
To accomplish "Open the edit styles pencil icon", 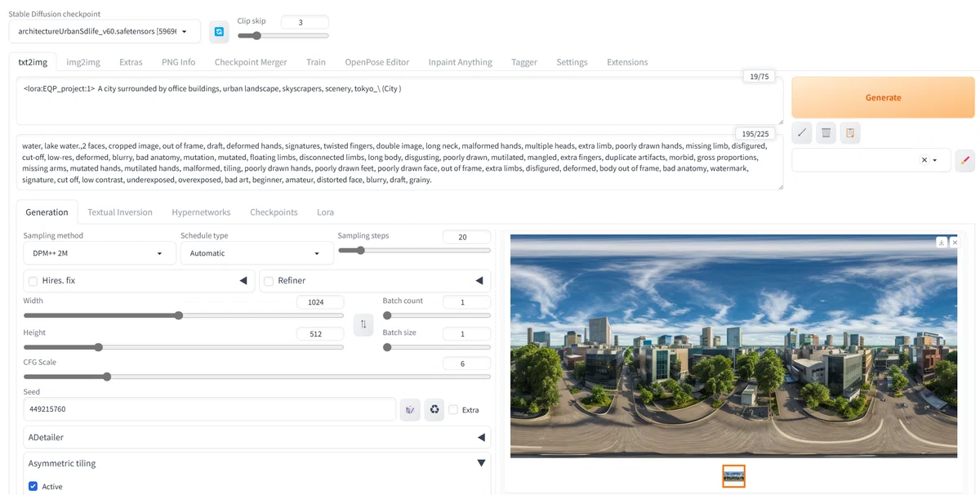I will [x=964, y=160].
